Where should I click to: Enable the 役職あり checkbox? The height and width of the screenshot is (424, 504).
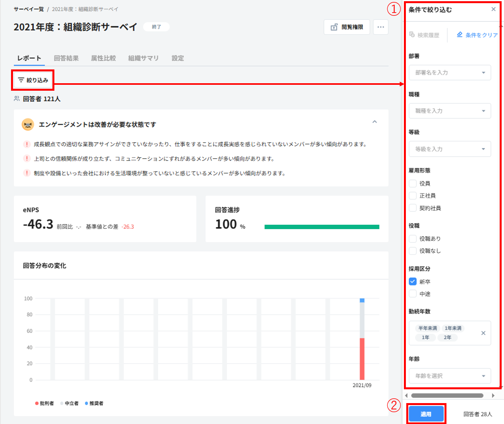(x=413, y=239)
